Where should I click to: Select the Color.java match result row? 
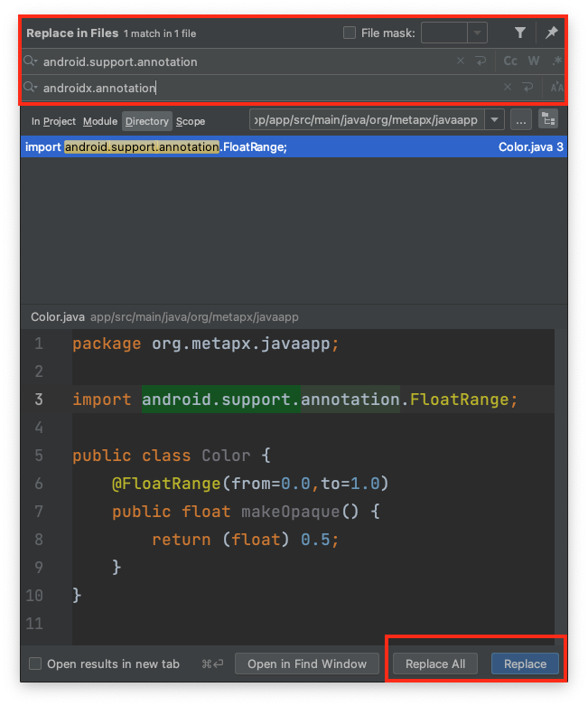pyautogui.click(x=294, y=147)
